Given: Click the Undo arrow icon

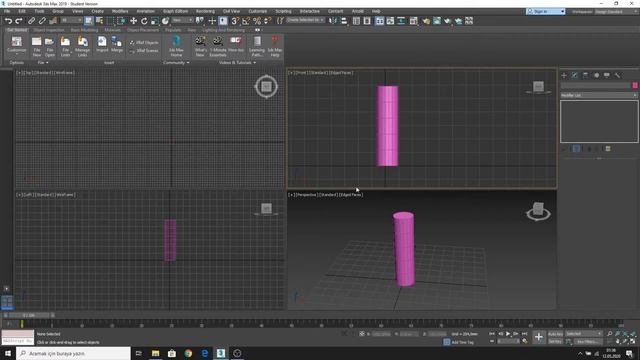Looking at the screenshot, I should [x=8, y=20].
